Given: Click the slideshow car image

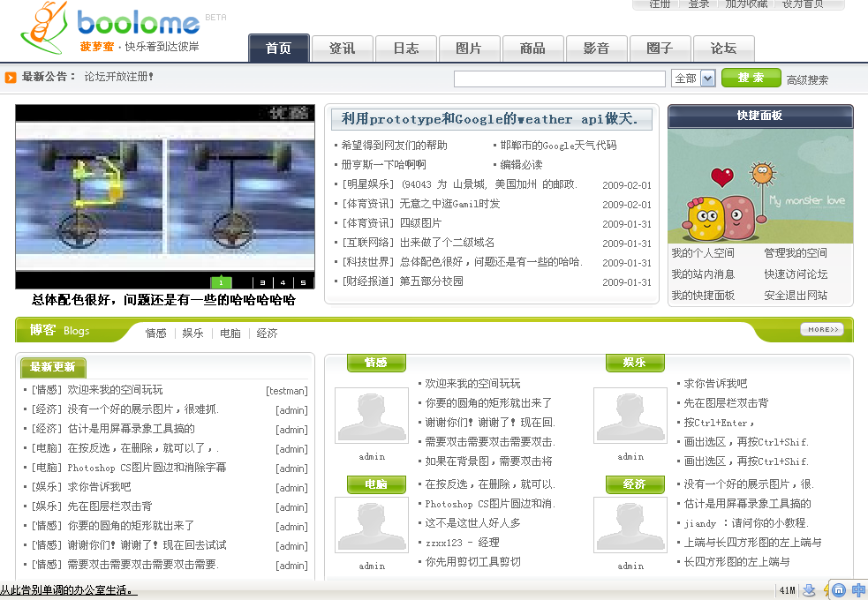Looking at the screenshot, I should click(x=165, y=196).
